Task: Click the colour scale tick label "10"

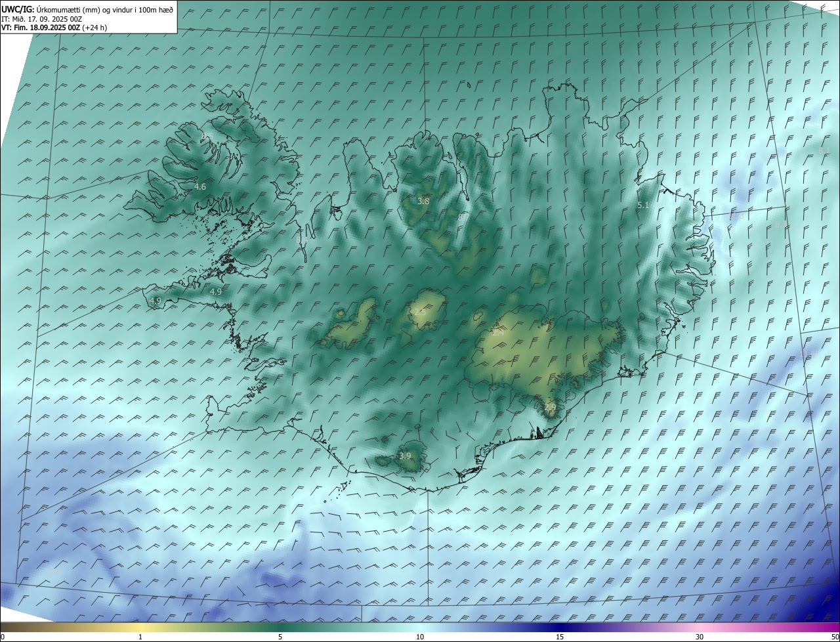Action: [420, 637]
